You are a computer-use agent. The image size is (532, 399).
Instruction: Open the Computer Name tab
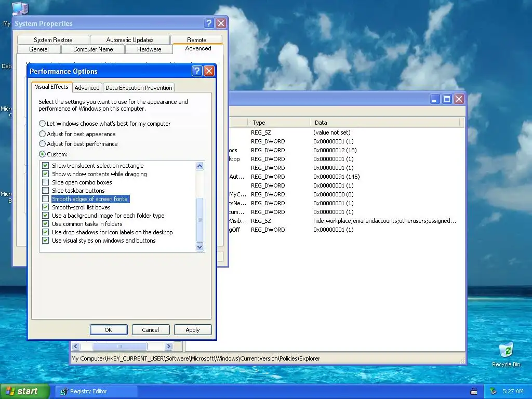pyautogui.click(x=93, y=49)
